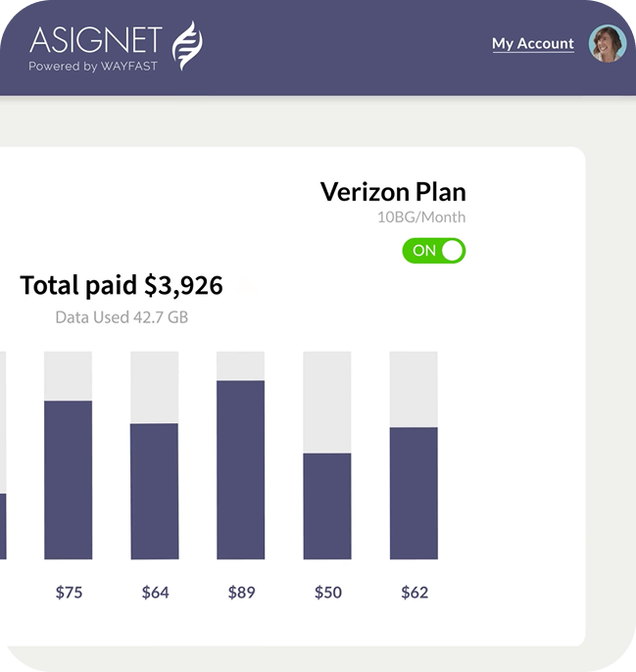Click the Asignet DNA helix logo icon

click(188, 44)
